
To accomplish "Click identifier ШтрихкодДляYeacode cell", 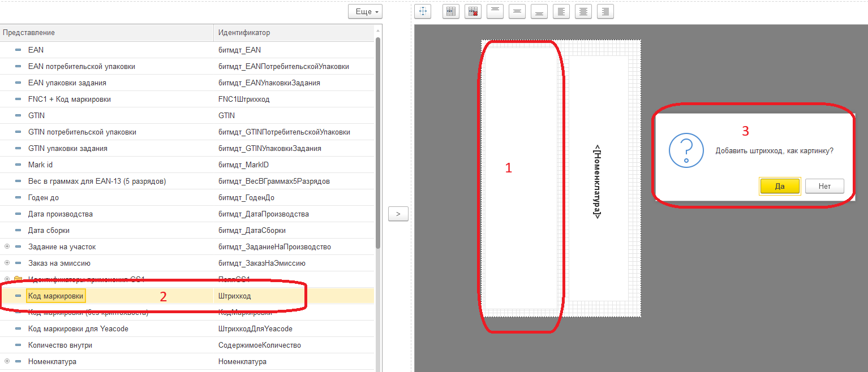I will point(294,328).
